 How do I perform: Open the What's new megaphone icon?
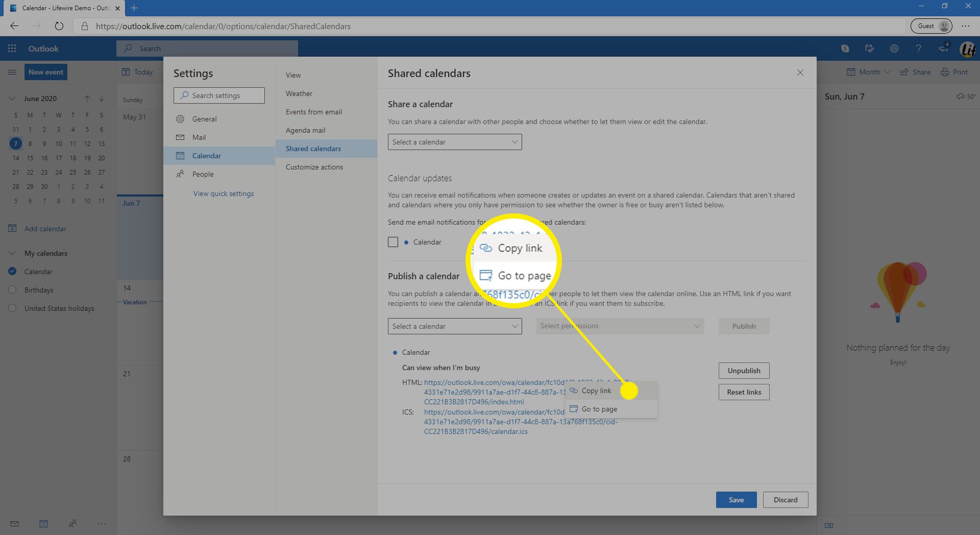943,48
